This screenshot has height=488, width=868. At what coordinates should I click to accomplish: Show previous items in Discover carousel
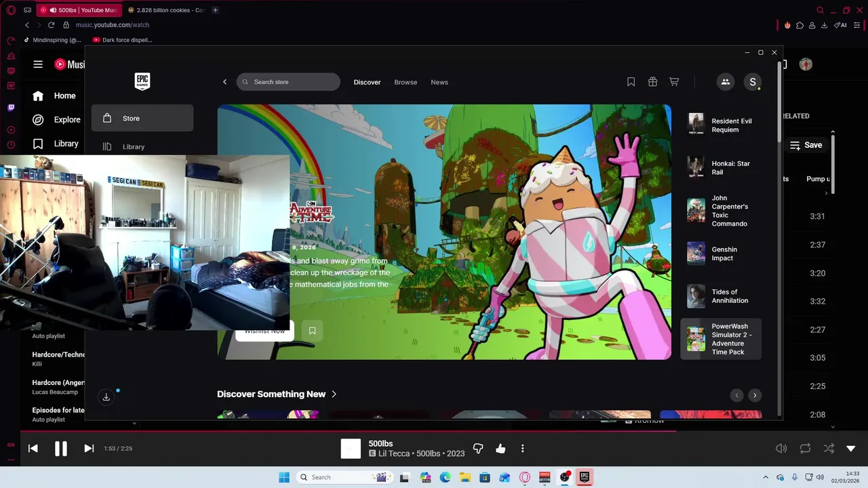(x=736, y=395)
